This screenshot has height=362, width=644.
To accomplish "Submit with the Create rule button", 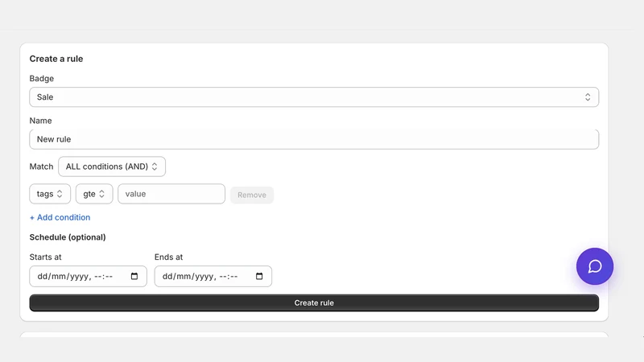I will point(314,303).
